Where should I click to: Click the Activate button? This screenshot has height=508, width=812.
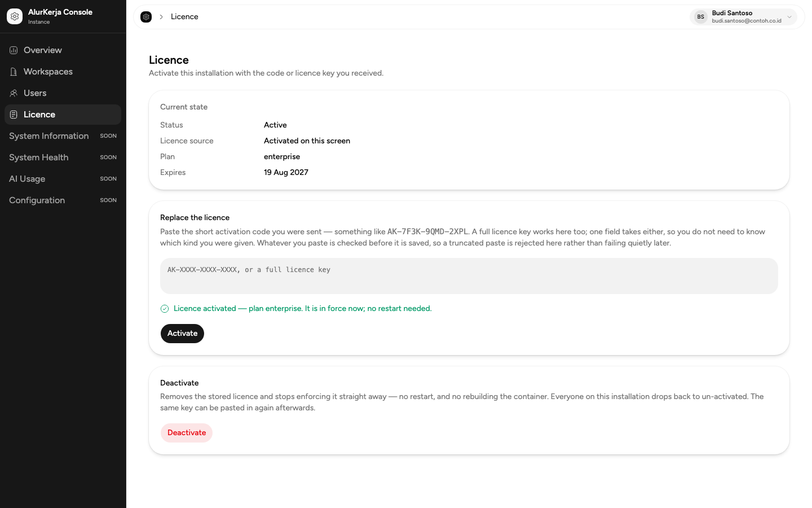pyautogui.click(x=182, y=334)
